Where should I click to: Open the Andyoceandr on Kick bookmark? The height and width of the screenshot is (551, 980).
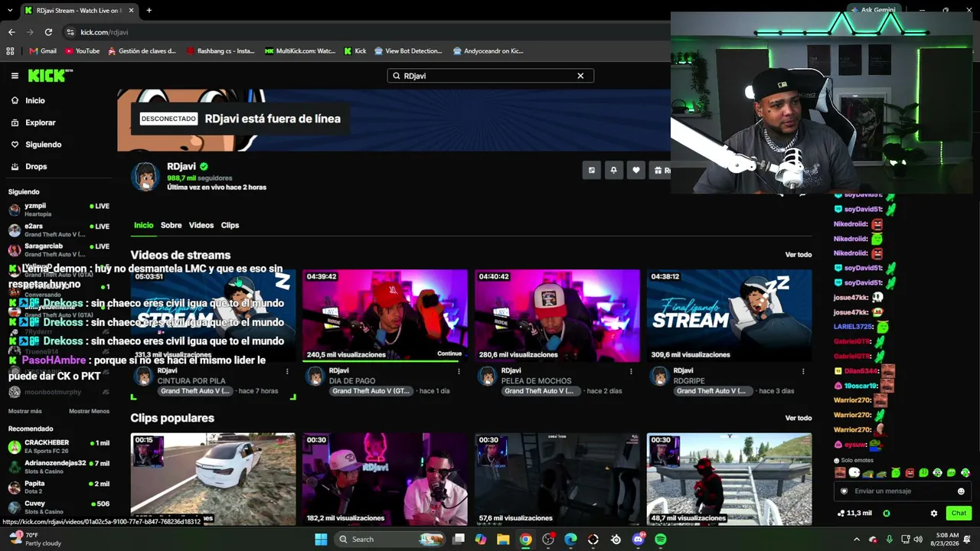tap(488, 51)
